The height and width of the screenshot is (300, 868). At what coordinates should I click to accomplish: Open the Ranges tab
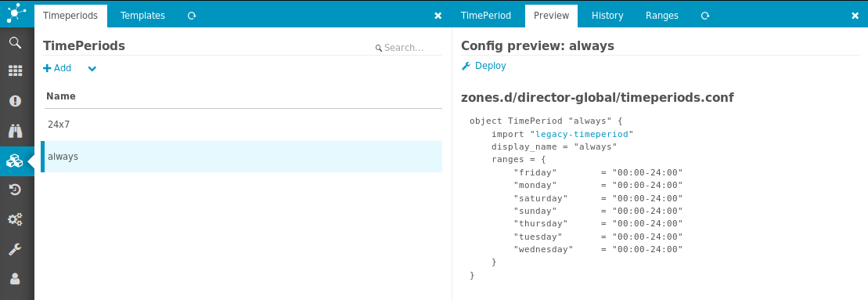[x=662, y=16]
